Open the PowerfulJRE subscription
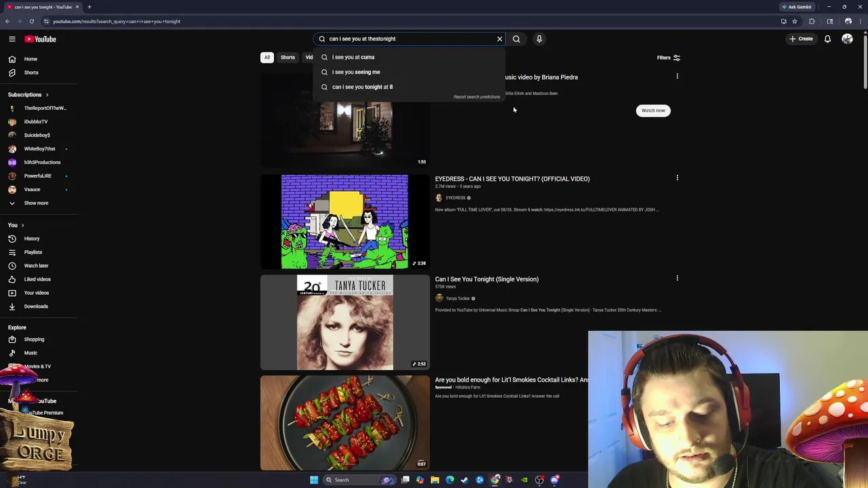Viewport: 868px width, 488px height. 38,176
